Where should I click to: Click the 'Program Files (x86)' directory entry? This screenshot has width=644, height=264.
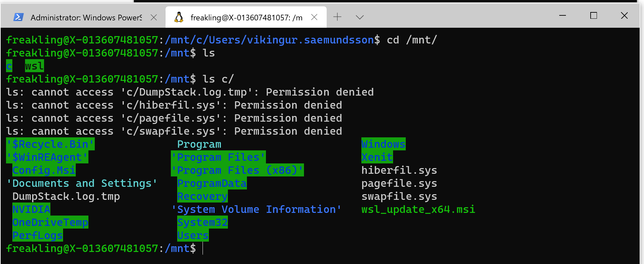point(237,170)
